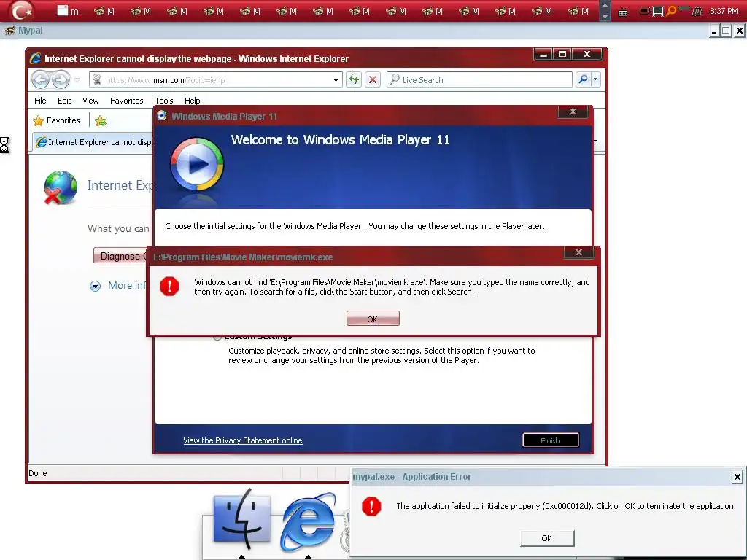The height and width of the screenshot is (560, 747).
Task: Expand the address bar URL dropdown
Action: click(x=336, y=80)
